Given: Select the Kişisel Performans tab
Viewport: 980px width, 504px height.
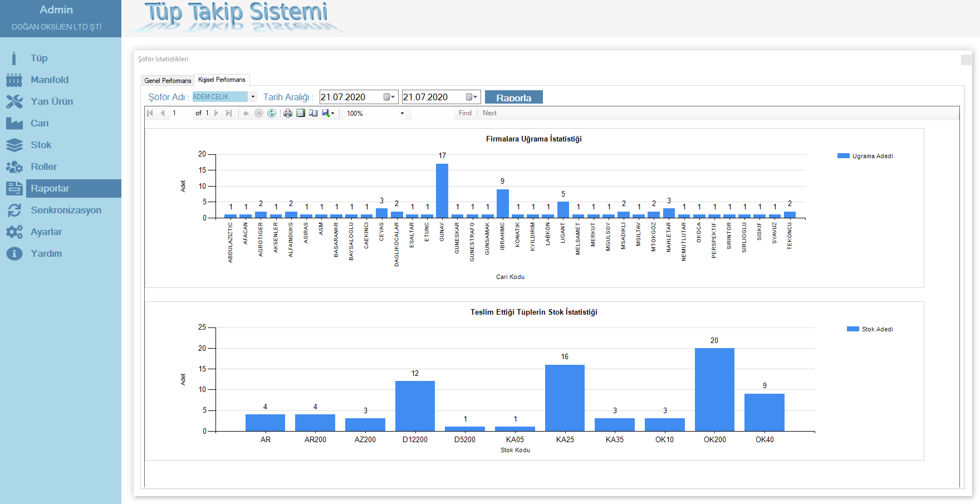Looking at the screenshot, I should click(222, 80).
